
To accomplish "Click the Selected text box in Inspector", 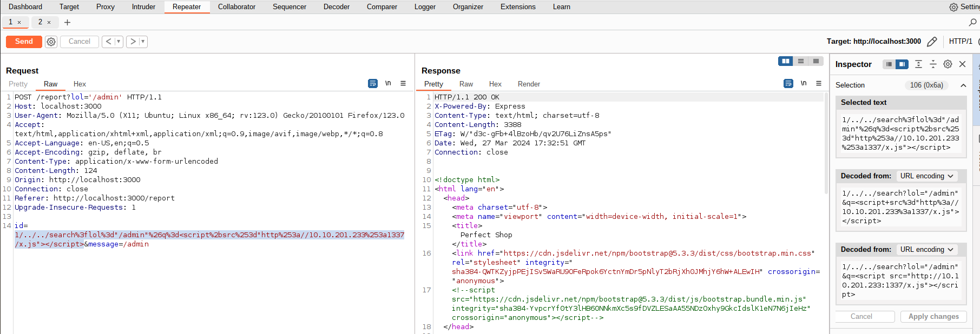I will point(901,133).
